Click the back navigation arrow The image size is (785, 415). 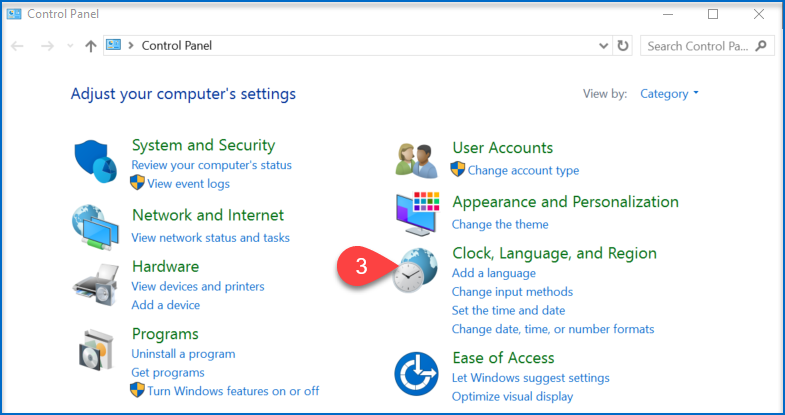[x=18, y=46]
